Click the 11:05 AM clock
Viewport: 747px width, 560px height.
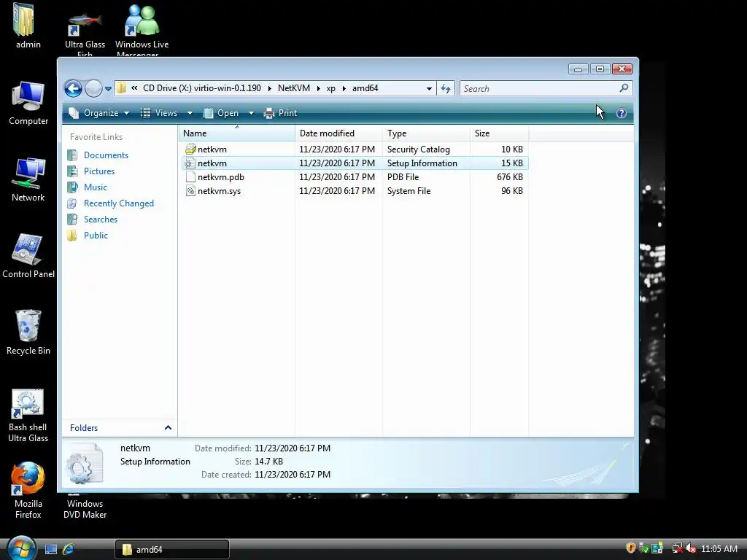tap(719, 548)
